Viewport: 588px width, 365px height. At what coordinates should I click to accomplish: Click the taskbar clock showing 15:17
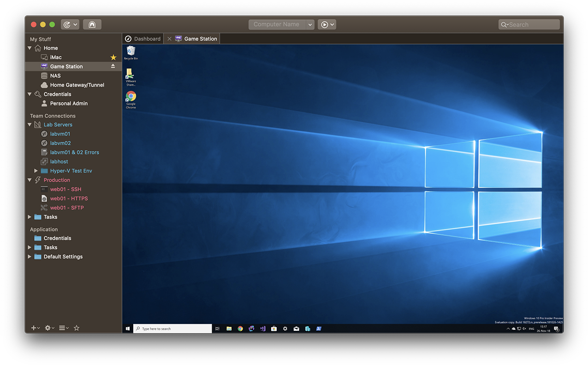tap(544, 329)
